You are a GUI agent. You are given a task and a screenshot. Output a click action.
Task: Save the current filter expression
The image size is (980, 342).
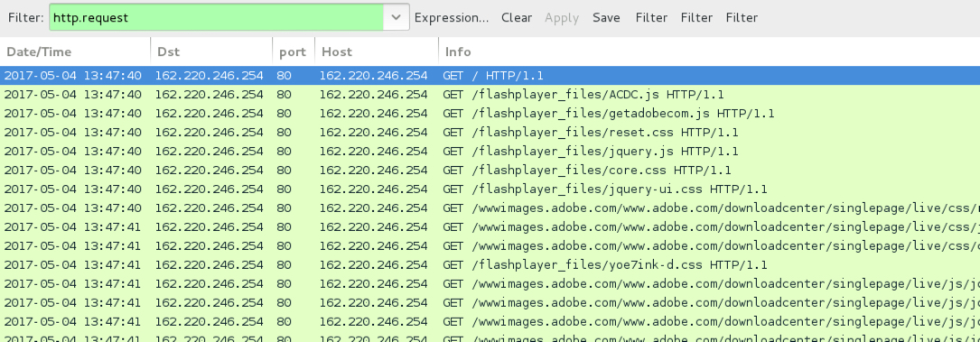click(606, 17)
